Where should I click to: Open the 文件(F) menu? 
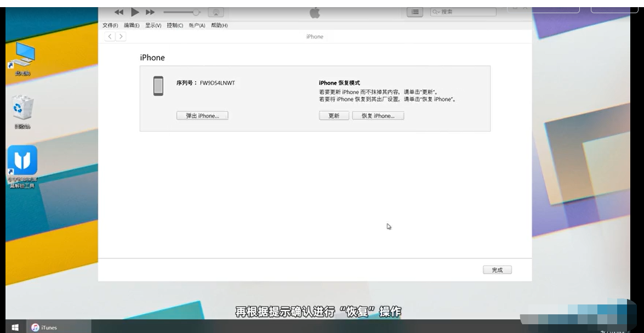click(x=110, y=25)
